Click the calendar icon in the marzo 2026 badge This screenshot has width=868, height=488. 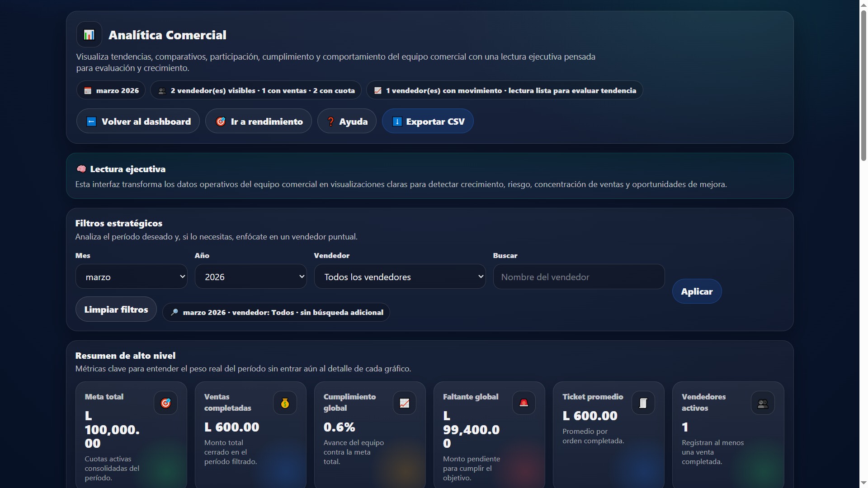pyautogui.click(x=87, y=90)
